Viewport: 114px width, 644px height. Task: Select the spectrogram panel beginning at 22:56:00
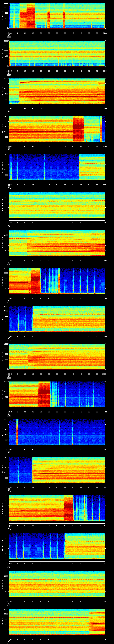point(57,243)
